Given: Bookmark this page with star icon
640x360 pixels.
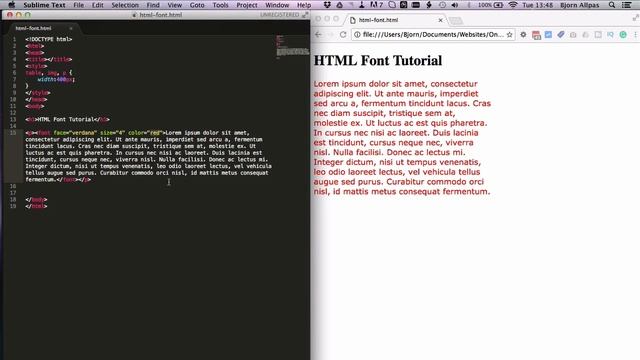Looking at the screenshot, I should (x=509, y=35).
